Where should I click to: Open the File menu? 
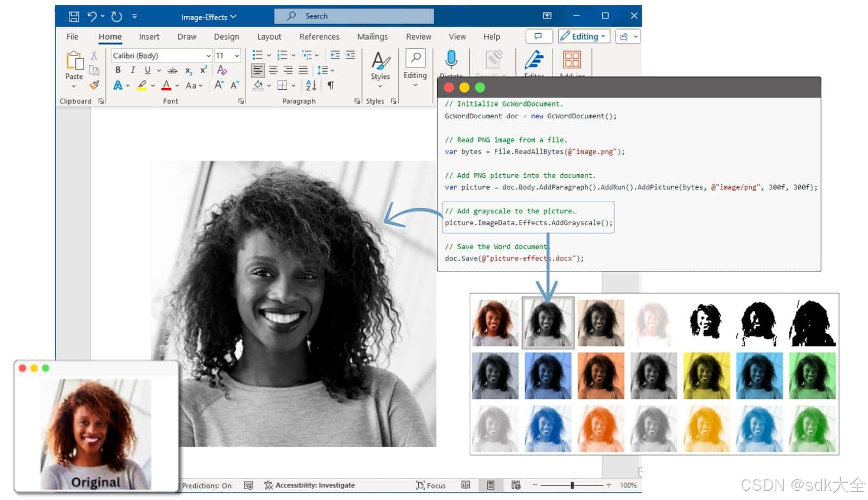[72, 36]
